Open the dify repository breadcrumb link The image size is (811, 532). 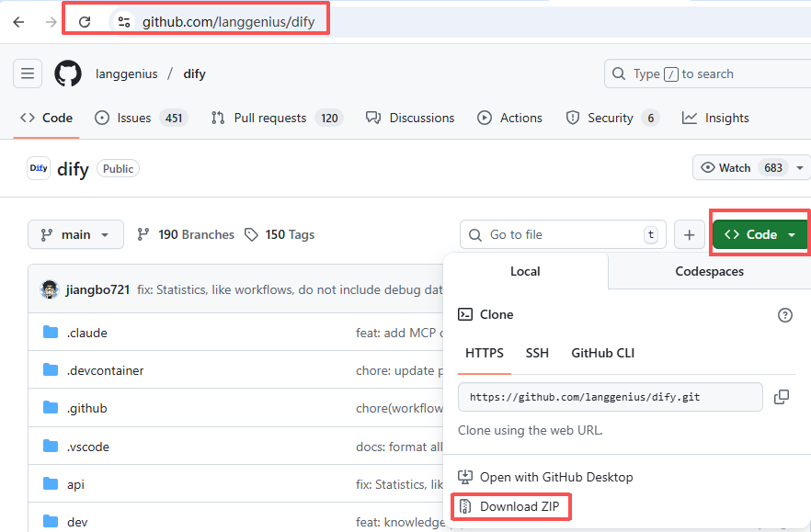[195, 74]
